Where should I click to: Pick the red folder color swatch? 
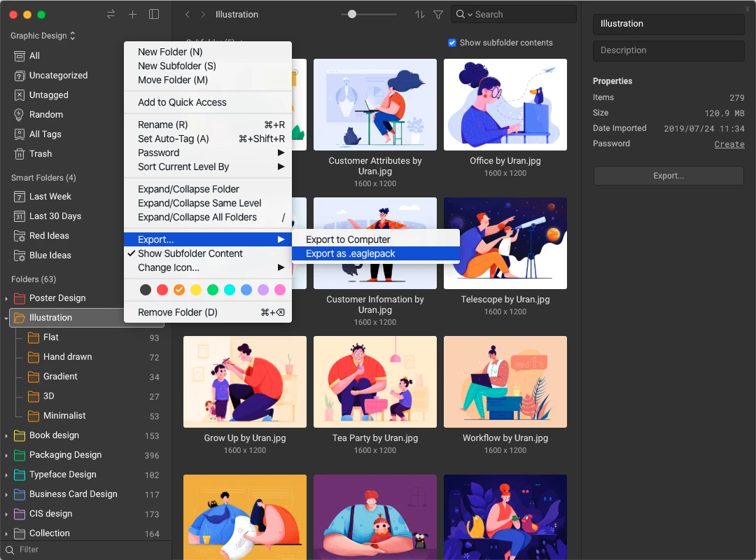162,290
